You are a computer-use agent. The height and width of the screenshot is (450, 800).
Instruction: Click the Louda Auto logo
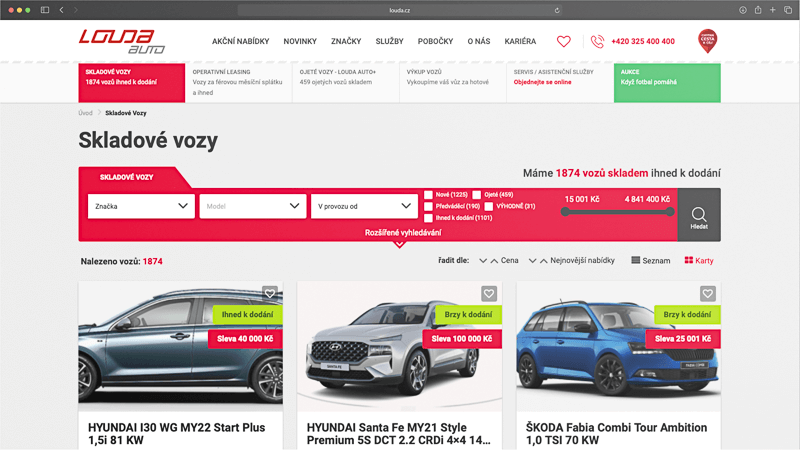tap(123, 41)
